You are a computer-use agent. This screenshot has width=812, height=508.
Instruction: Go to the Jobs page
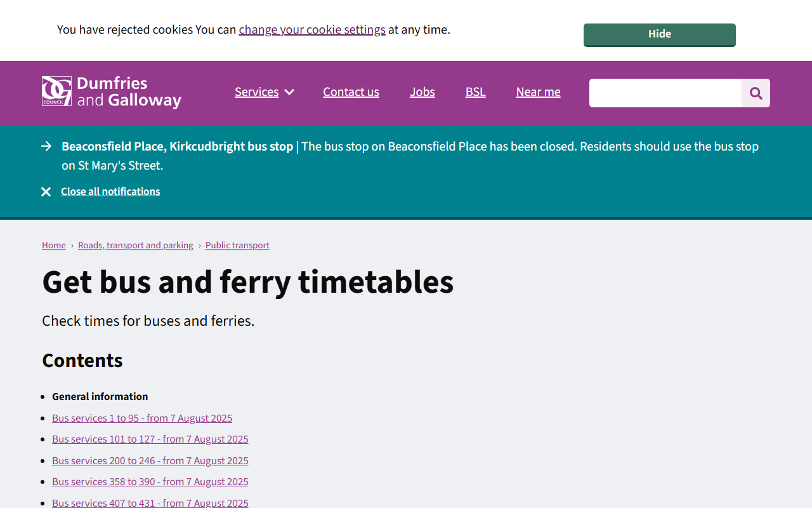422,92
